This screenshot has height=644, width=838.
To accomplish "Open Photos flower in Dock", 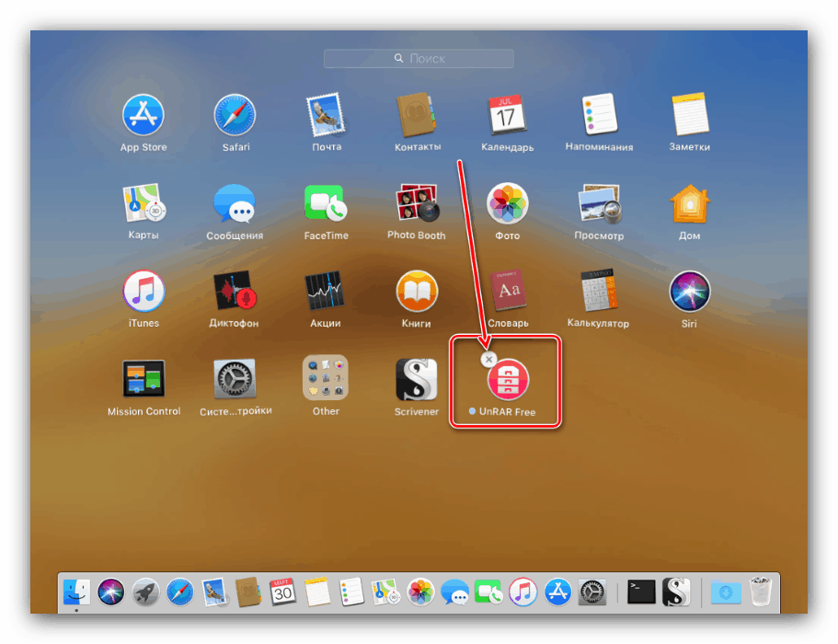I will 420,592.
